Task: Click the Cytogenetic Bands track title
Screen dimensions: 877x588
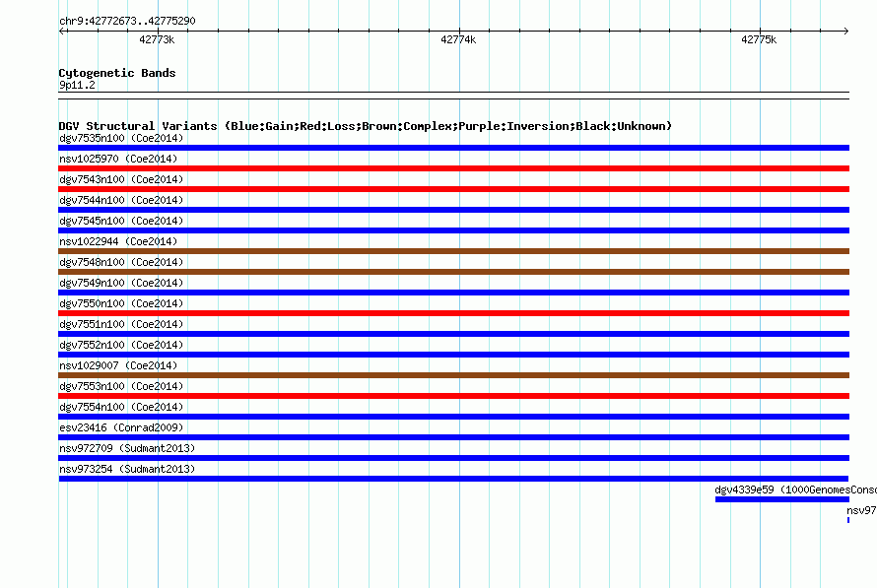Action: [x=117, y=73]
